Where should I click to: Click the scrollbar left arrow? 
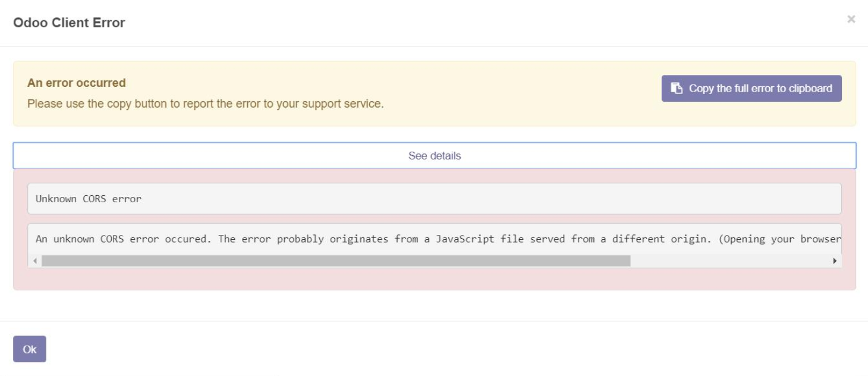point(34,261)
